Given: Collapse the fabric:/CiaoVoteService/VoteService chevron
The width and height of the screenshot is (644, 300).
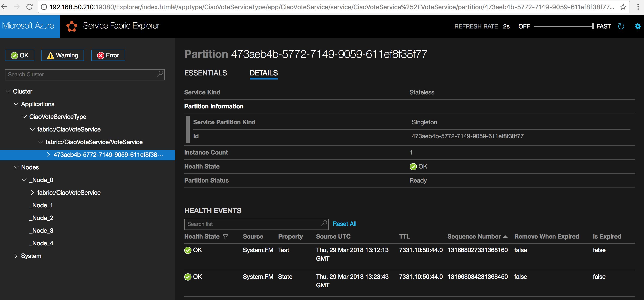Looking at the screenshot, I should point(40,142).
